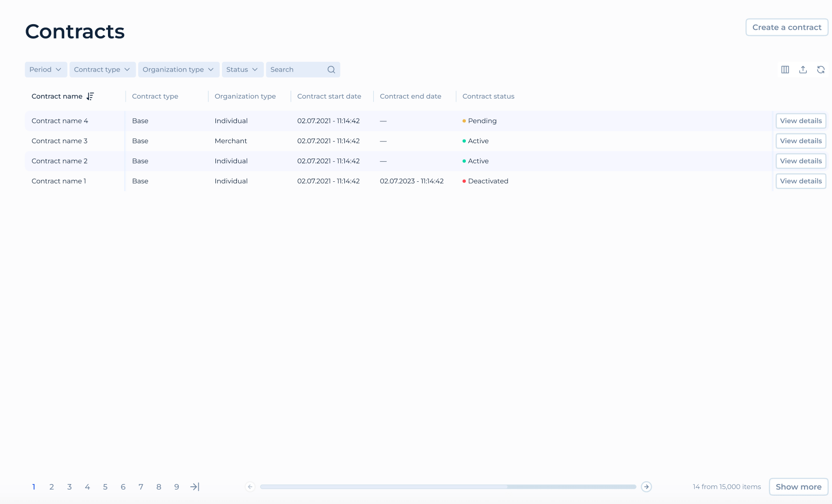Image resolution: width=832 pixels, height=504 pixels.
Task: Open the Organization type dropdown
Action: coord(178,69)
